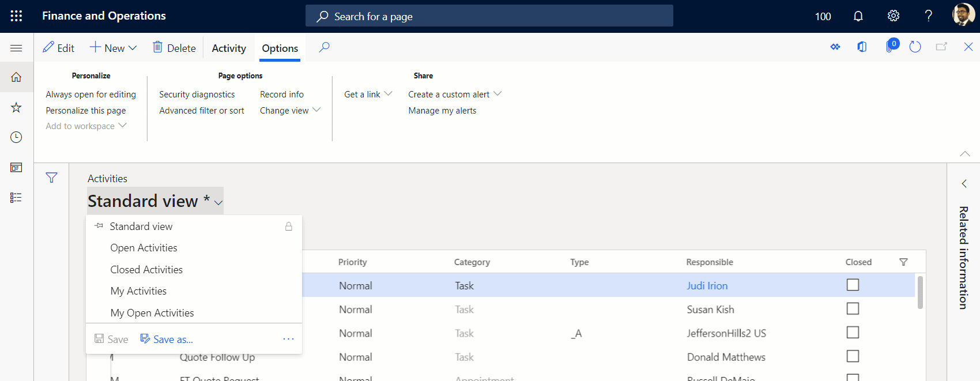Viewport: 980px width, 381px height.
Task: Click the grid vertical scrollbar
Action: pyautogui.click(x=920, y=293)
